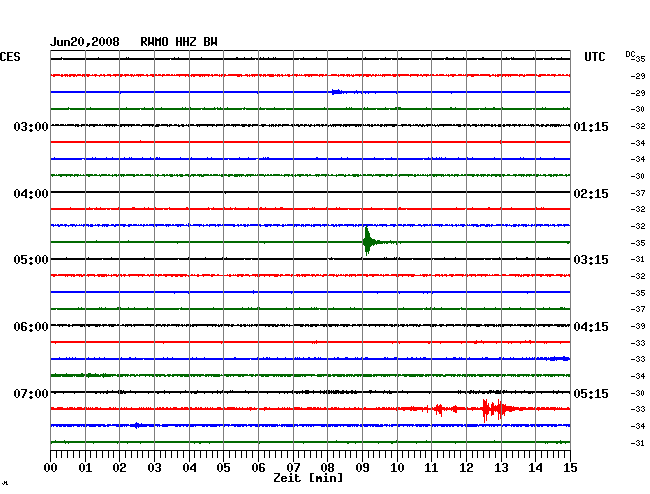Click the blue burst near minute 02:30 in bottom blue trace
The height and width of the screenshot is (494, 650).
click(137, 425)
